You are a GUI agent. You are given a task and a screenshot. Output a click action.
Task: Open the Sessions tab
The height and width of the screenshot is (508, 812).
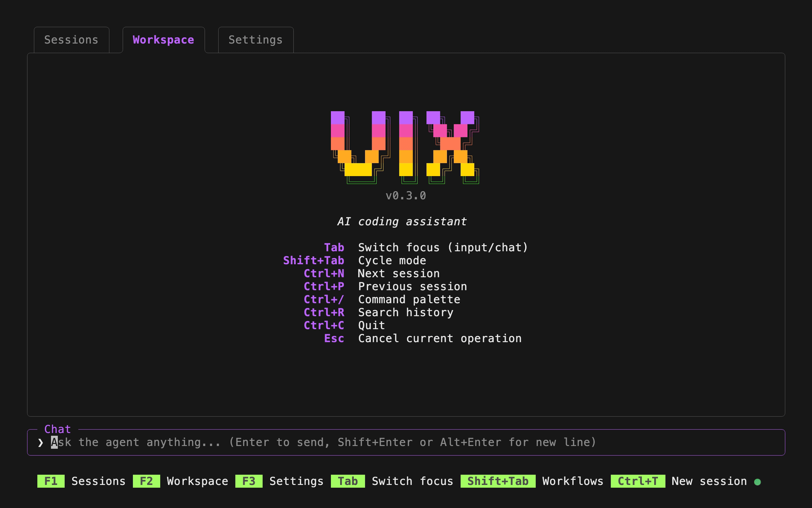[71, 40]
